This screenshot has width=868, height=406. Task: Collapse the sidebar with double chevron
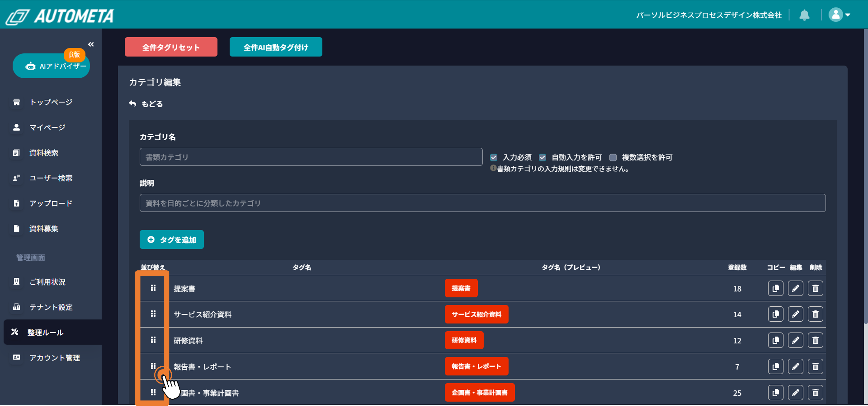91,44
